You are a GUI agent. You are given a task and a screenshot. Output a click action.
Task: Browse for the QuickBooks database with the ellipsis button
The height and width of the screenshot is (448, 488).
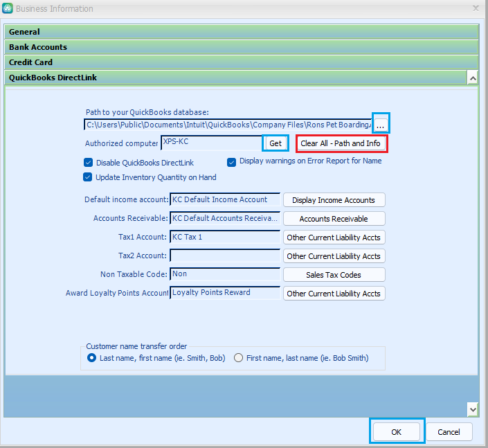tap(381, 125)
